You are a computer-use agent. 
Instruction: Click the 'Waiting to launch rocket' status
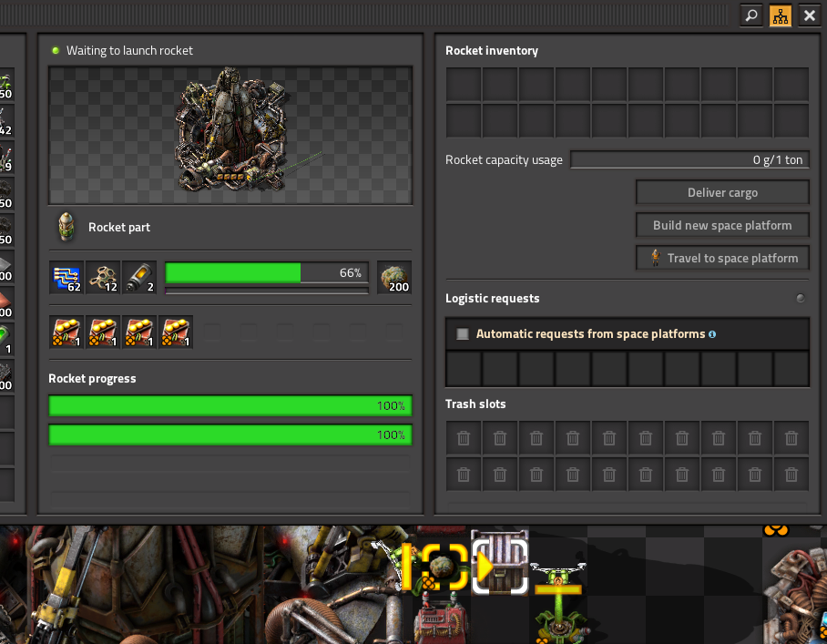[129, 51]
